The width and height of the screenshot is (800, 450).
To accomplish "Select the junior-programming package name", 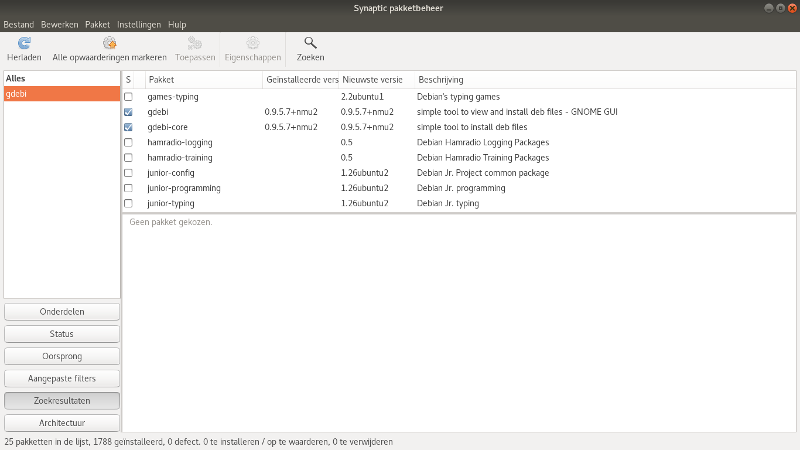I will click(184, 188).
